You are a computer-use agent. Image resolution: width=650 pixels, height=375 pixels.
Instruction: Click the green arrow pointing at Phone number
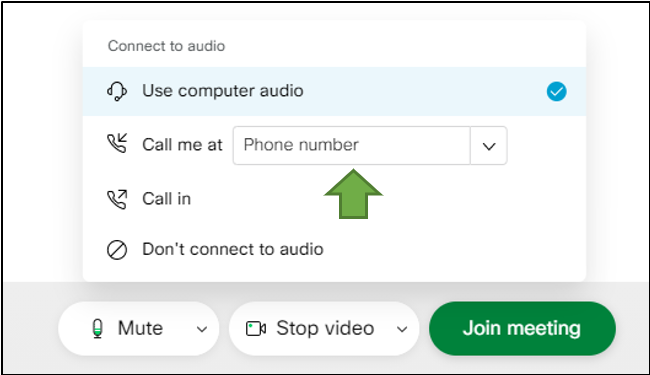[353, 194]
